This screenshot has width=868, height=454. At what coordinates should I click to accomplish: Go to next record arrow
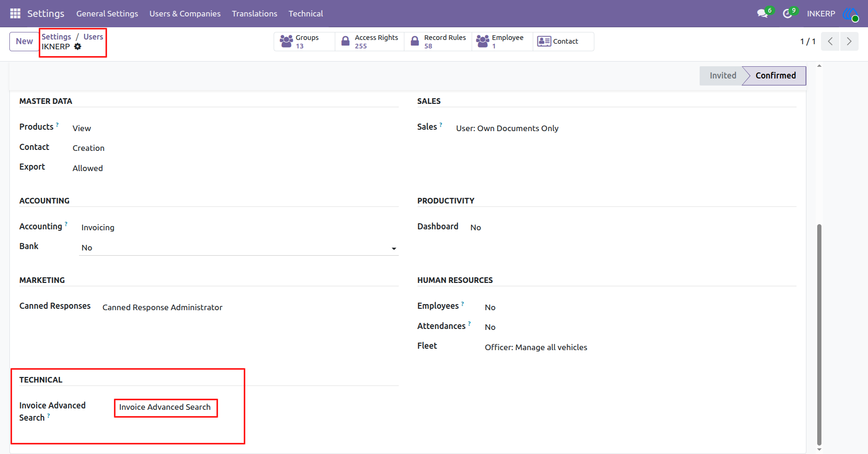coord(849,41)
